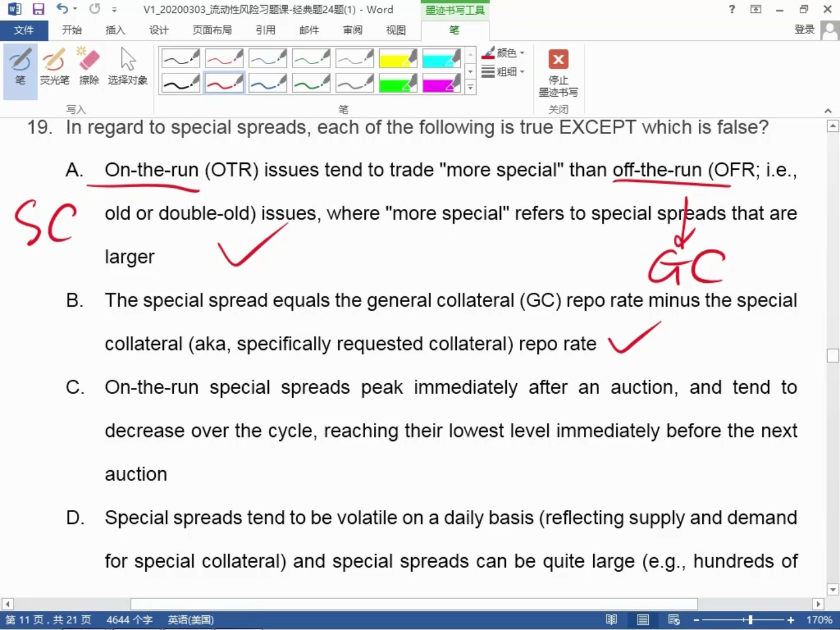Click the vertical scrollbar down arrow
Viewport: 840px width, 630px height.
[x=833, y=590]
